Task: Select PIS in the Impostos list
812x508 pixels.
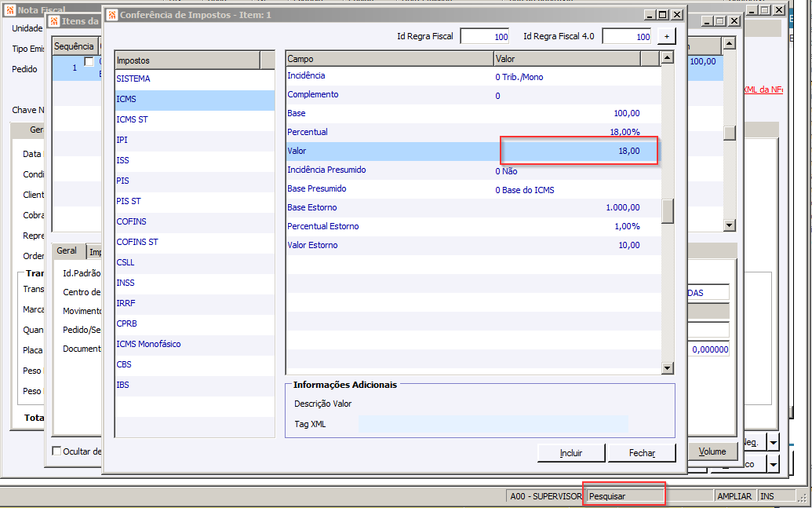Action: 195,181
